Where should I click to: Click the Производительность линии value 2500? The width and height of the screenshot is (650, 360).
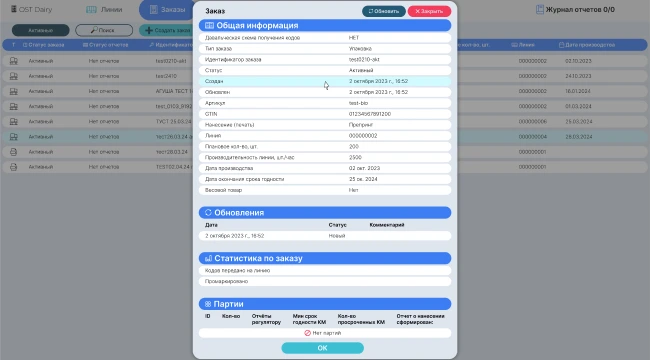(355, 158)
